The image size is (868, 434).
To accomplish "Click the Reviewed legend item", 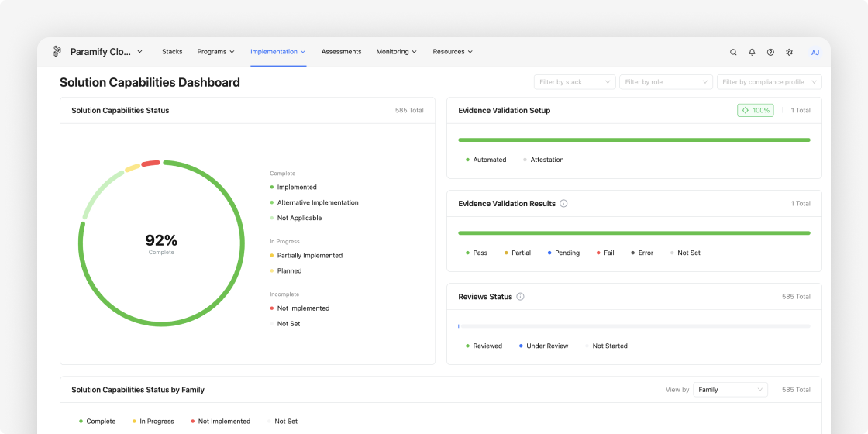I will point(484,346).
